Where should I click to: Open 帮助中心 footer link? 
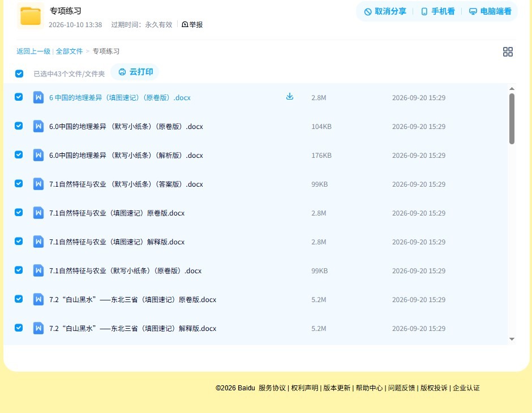(369, 388)
